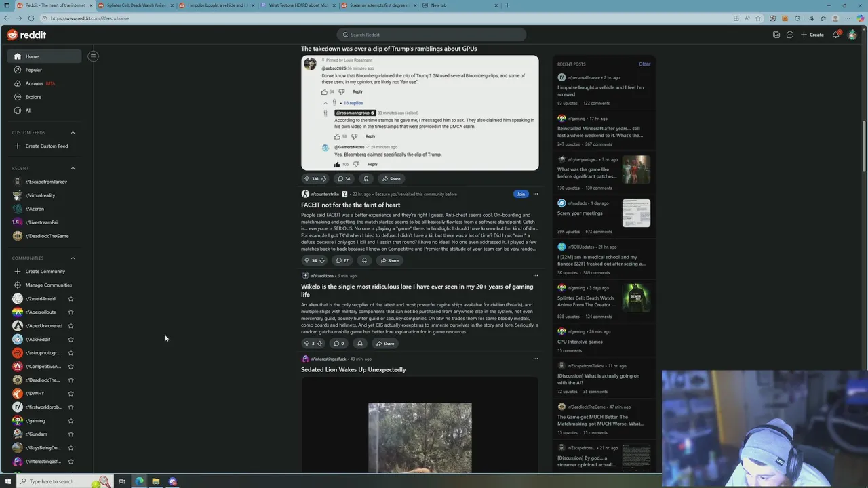Reload the page with browser refresh
The height and width of the screenshot is (488, 868).
coord(31,18)
